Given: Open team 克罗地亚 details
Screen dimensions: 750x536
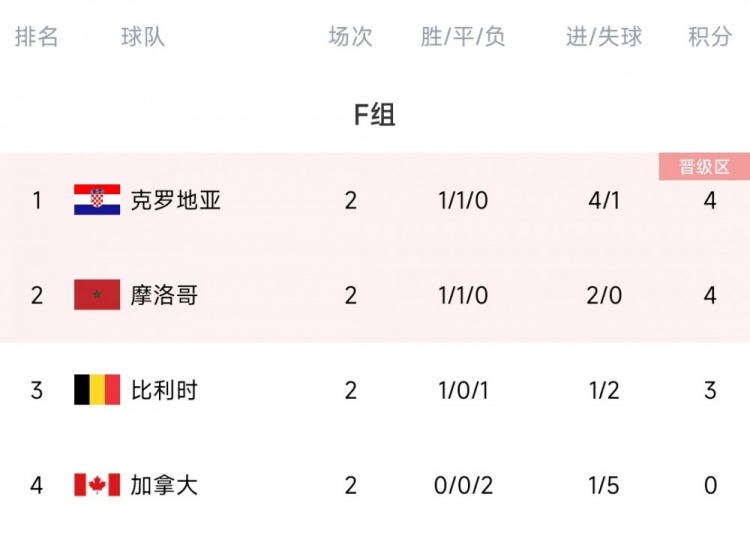Looking at the screenshot, I should pyautogui.click(x=176, y=200).
